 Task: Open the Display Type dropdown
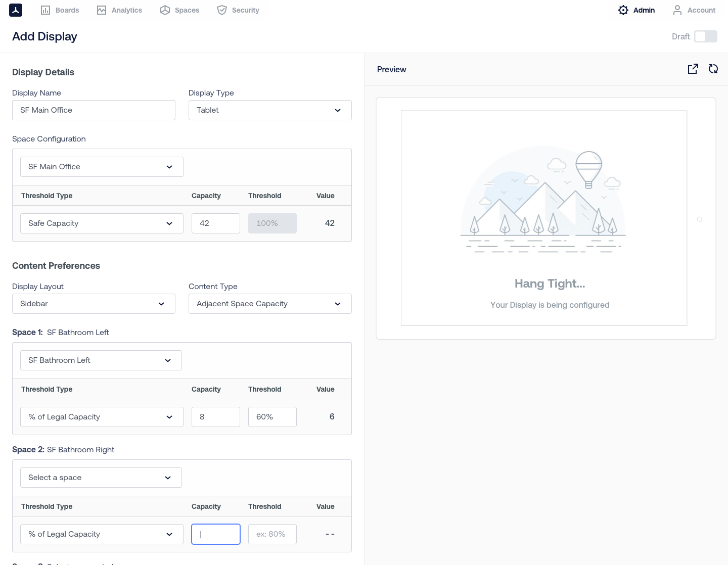pyautogui.click(x=270, y=110)
